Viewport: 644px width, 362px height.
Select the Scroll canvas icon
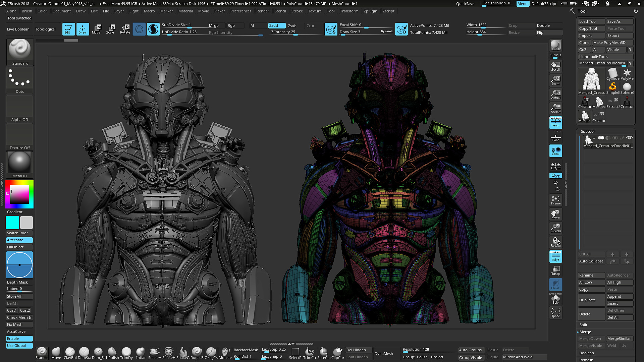(x=555, y=66)
